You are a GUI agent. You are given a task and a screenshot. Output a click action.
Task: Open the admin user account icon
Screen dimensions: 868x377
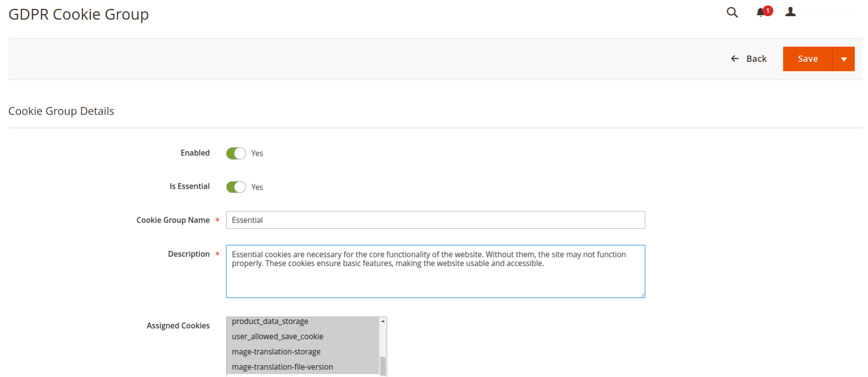tap(790, 12)
